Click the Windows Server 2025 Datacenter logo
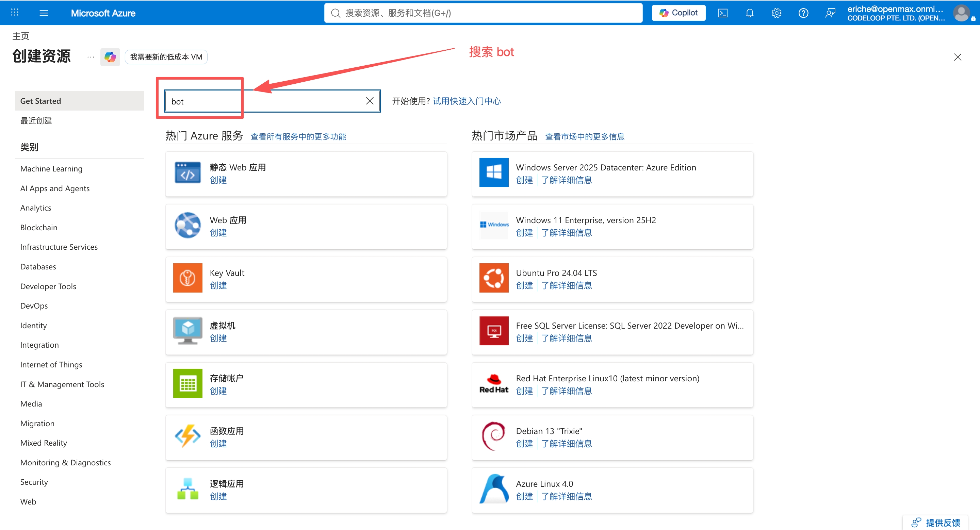Screen dimensions: 980x530 494,172
